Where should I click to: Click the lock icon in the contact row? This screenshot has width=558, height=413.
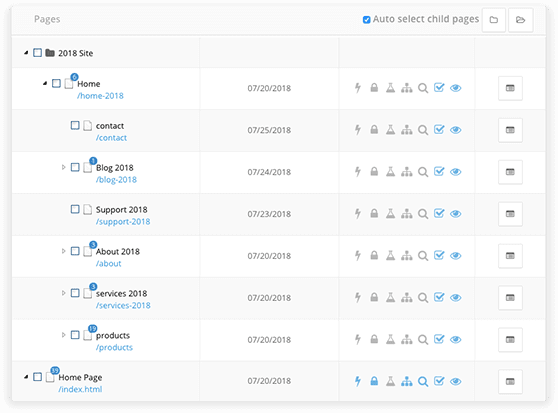click(x=374, y=129)
